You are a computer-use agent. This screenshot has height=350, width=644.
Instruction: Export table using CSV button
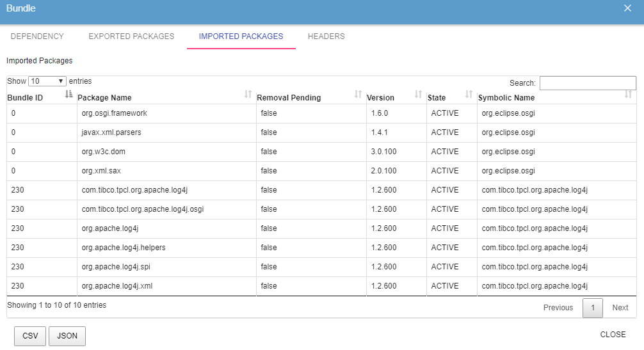[x=30, y=336]
